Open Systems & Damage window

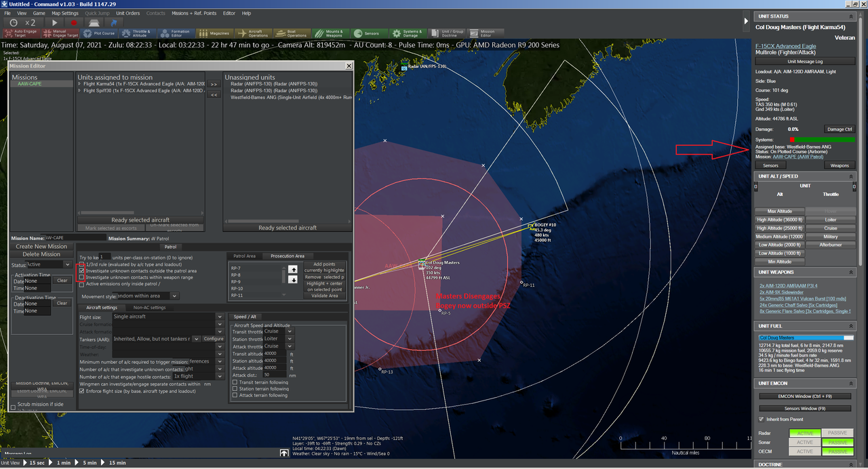408,33
